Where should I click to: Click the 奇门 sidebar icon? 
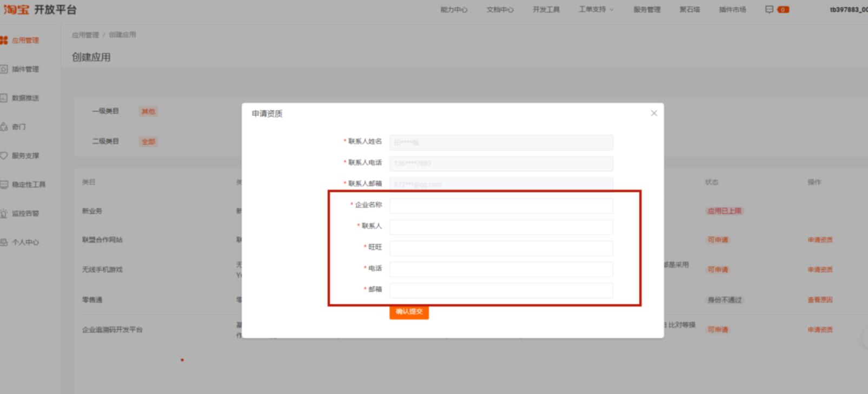(x=4, y=127)
